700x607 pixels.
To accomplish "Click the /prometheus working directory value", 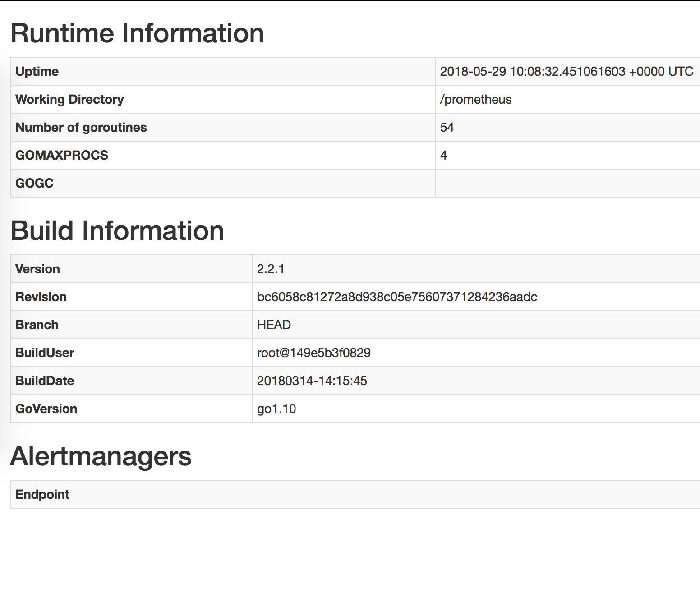I will coord(476,99).
